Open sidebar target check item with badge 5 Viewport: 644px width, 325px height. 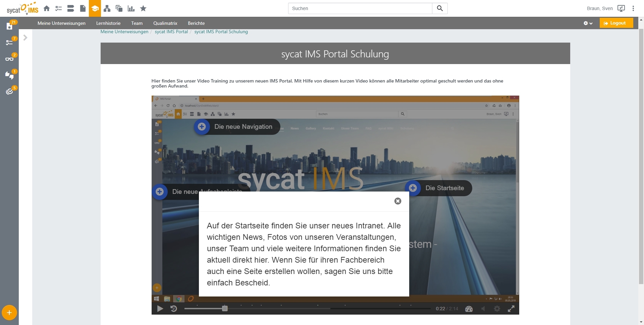[x=9, y=91]
